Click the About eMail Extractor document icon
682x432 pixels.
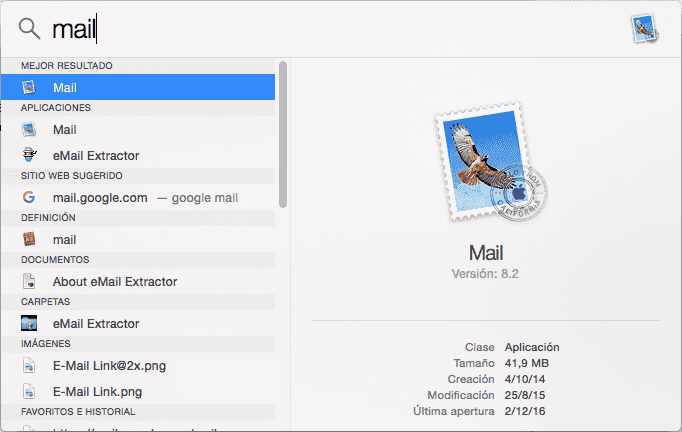[29, 281]
